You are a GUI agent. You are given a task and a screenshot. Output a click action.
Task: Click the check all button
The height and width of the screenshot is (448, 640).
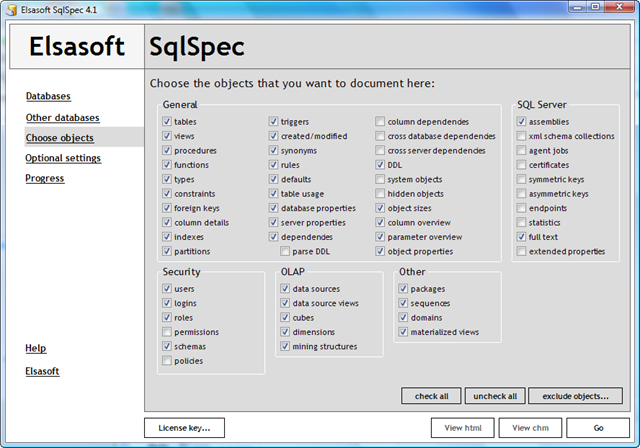[431, 396]
